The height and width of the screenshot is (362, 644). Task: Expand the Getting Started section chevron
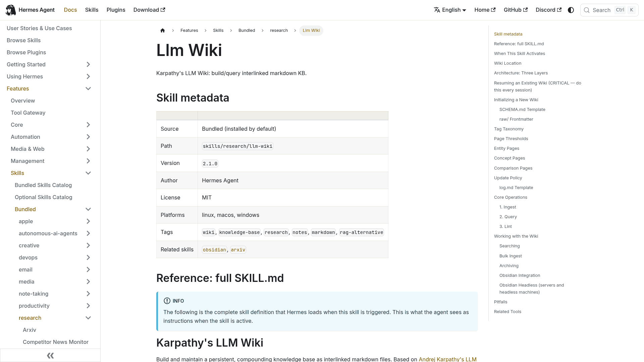(x=88, y=64)
